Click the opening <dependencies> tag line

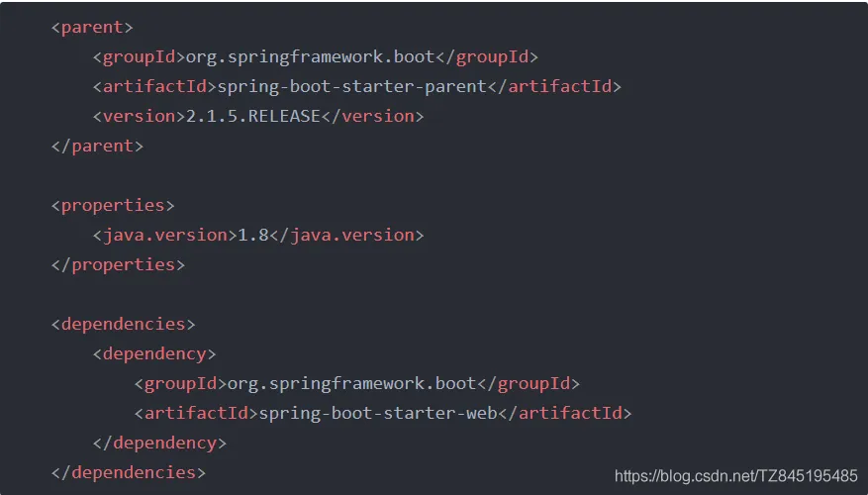(124, 325)
